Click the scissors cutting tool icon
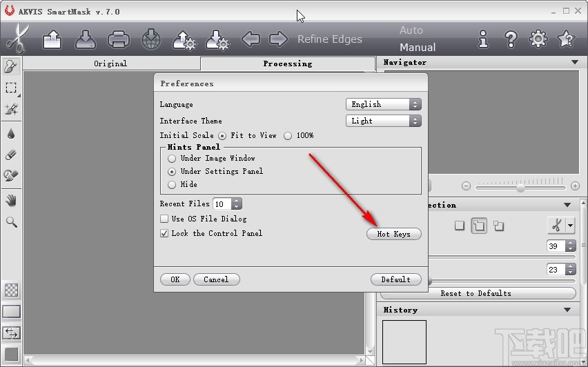This screenshot has width=588, height=367. click(556, 226)
